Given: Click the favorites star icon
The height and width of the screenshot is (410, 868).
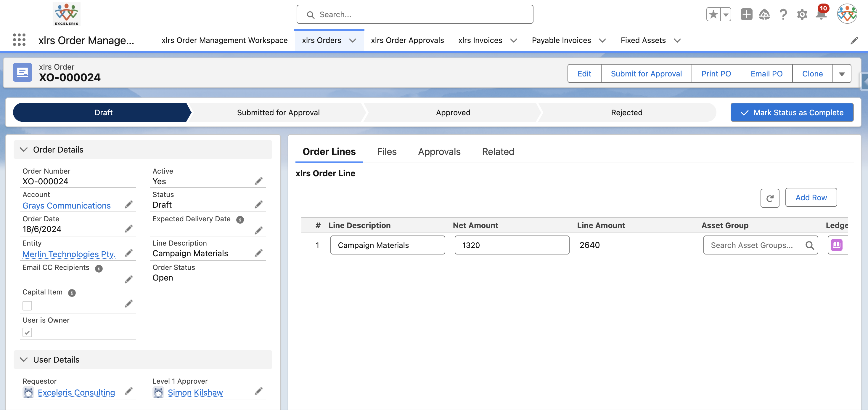Looking at the screenshot, I should [713, 15].
